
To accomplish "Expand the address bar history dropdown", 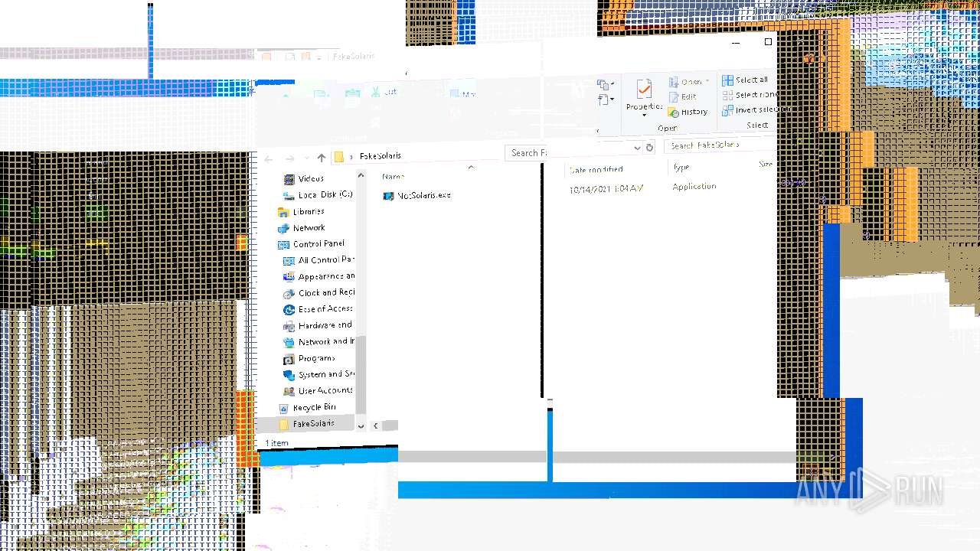I will coord(637,148).
